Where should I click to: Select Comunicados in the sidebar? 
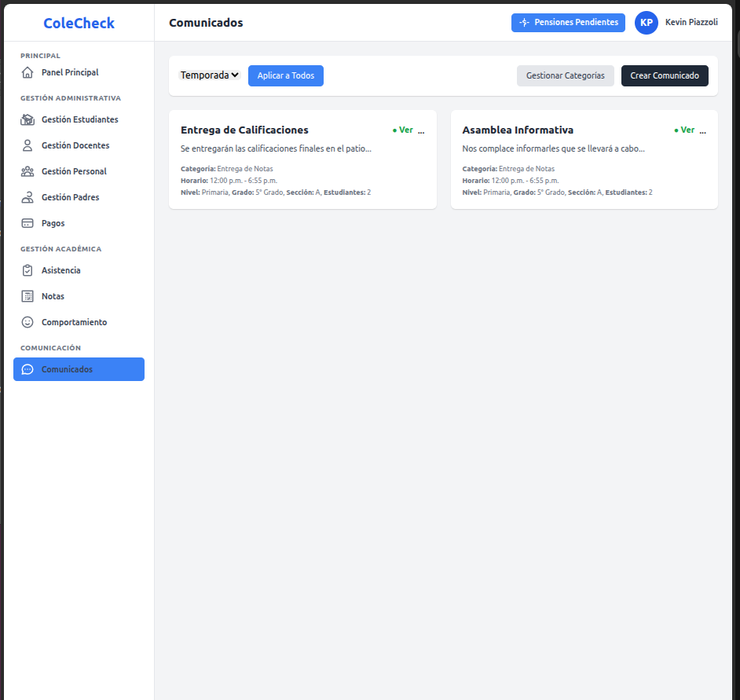(x=79, y=369)
